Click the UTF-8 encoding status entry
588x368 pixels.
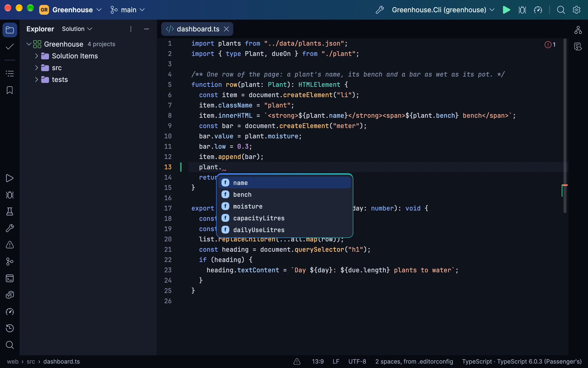(x=357, y=361)
